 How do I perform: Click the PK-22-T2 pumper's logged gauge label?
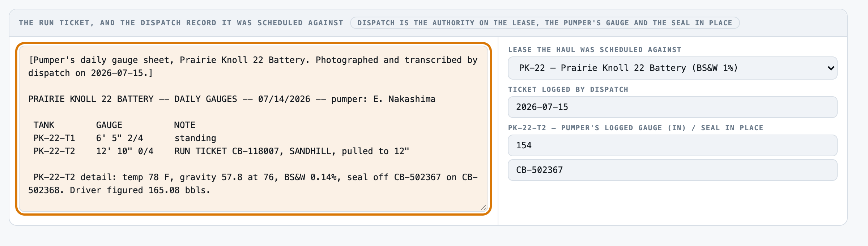pyautogui.click(x=635, y=128)
